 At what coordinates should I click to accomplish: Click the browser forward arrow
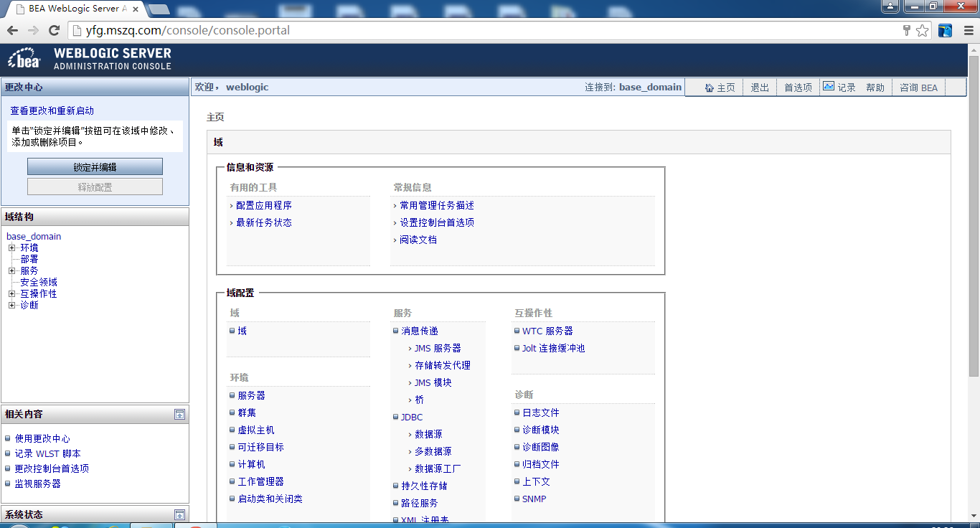coord(33,30)
